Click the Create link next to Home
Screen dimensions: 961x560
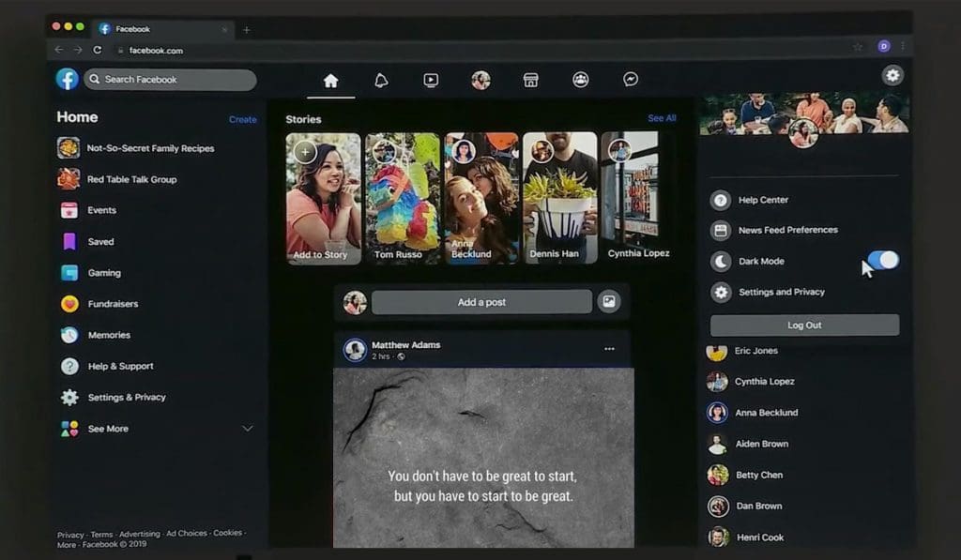242,119
